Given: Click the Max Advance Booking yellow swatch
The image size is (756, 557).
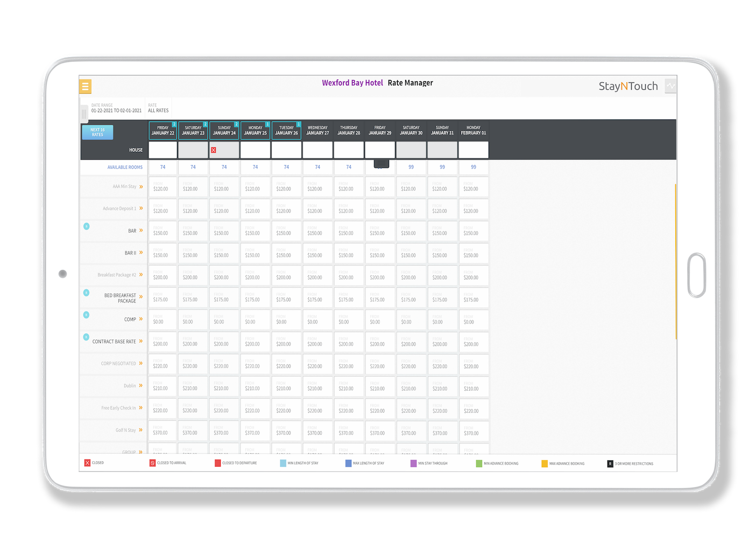Looking at the screenshot, I should [545, 463].
